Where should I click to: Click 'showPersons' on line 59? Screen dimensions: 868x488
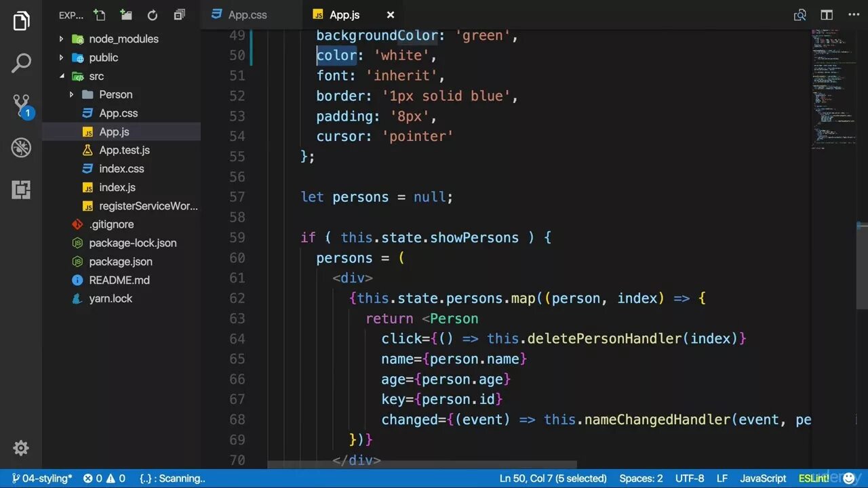(474, 238)
